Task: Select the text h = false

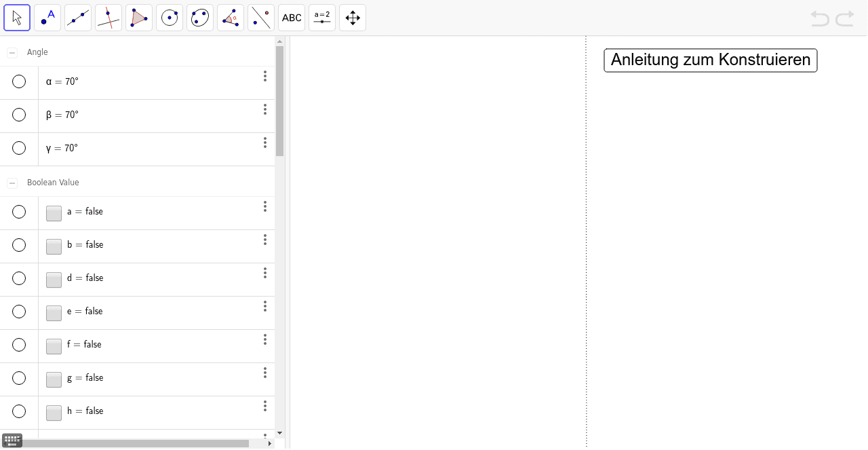Action: tap(85, 411)
